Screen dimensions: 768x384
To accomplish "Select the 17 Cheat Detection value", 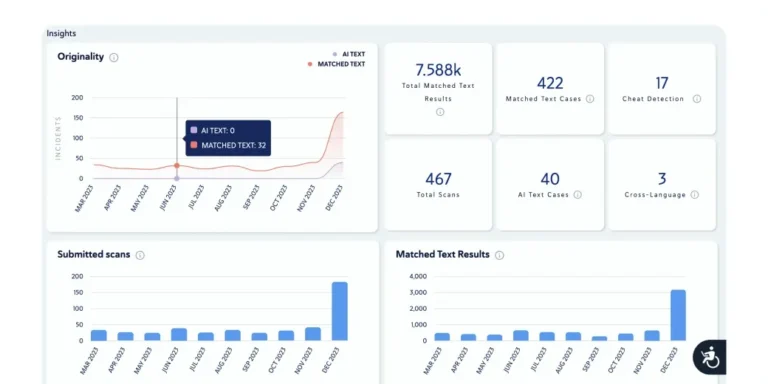I will (662, 83).
